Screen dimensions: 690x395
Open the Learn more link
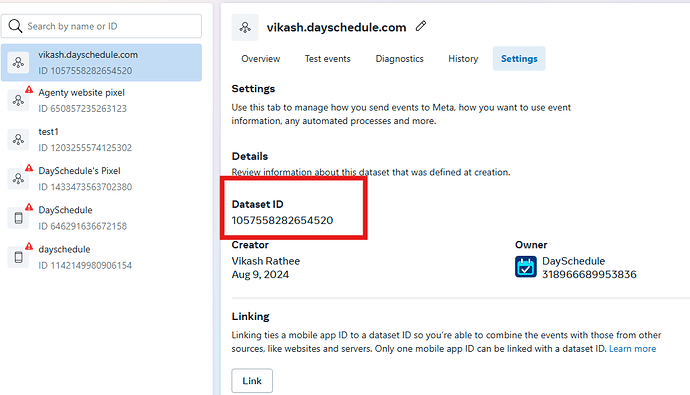point(632,349)
